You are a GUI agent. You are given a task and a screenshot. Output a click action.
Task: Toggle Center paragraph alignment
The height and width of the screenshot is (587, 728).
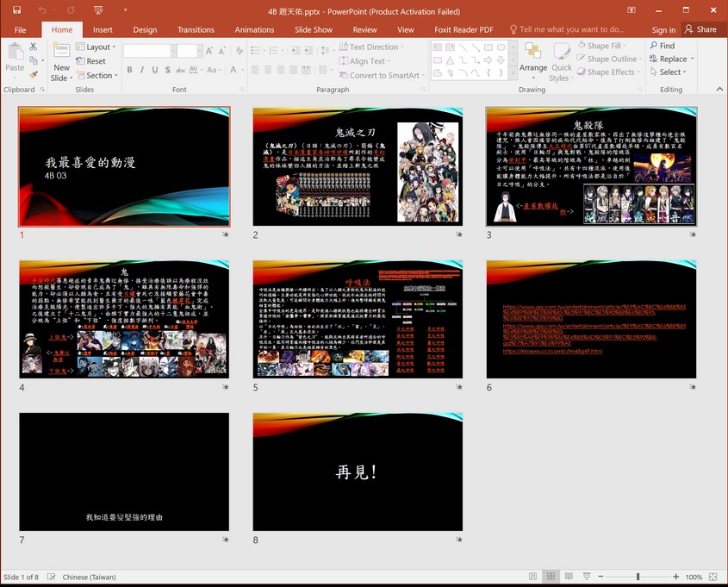click(x=268, y=70)
